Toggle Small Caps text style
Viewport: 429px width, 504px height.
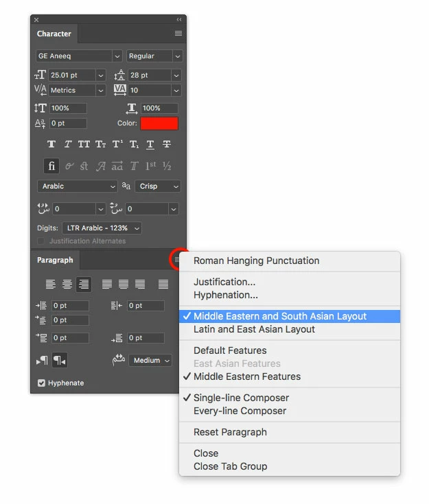(x=101, y=144)
